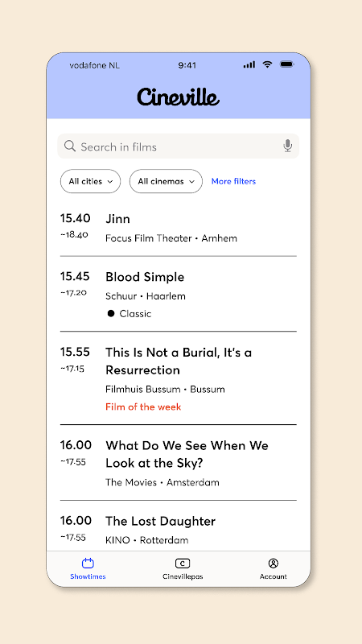This screenshot has width=362, height=644.
Task: Open The Lost Daughter showtime
Action: [x=178, y=530]
